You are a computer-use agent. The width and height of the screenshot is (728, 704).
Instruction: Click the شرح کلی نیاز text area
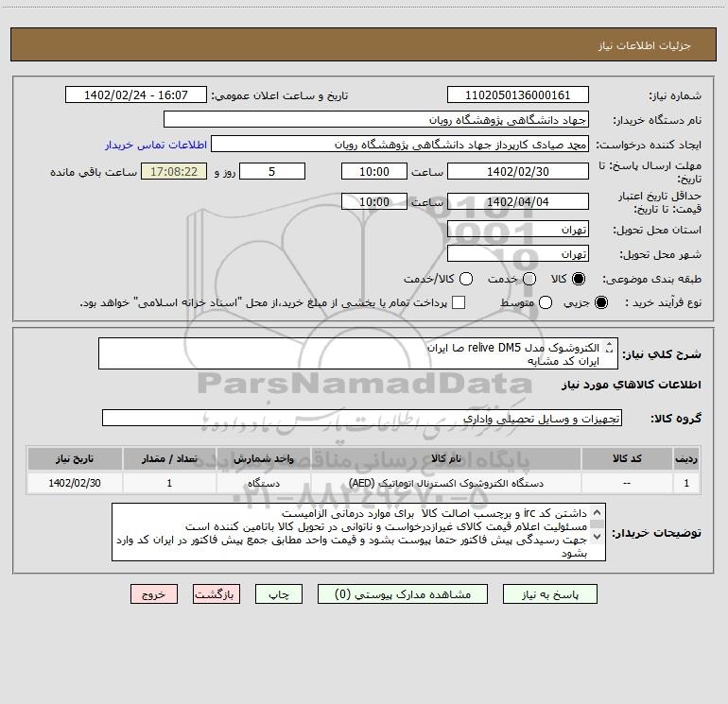coord(358,354)
